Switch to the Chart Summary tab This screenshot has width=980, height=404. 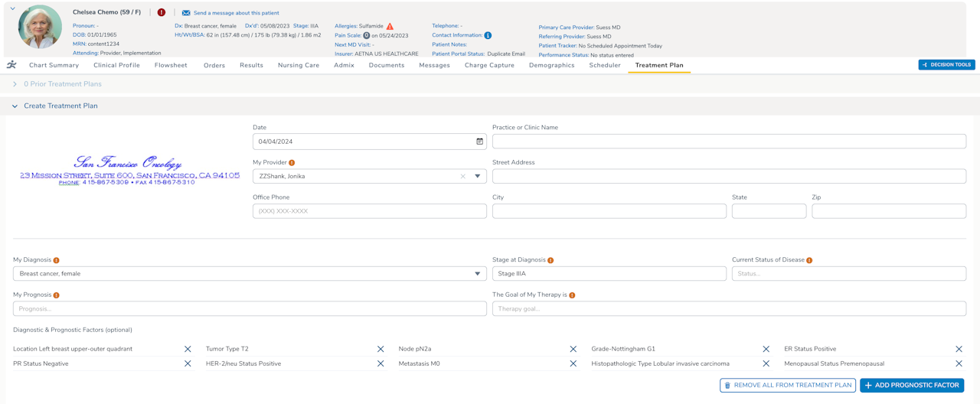coord(54,65)
